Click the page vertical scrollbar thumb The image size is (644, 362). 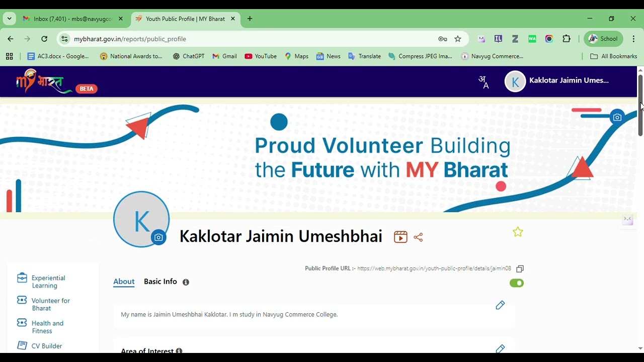(640, 105)
